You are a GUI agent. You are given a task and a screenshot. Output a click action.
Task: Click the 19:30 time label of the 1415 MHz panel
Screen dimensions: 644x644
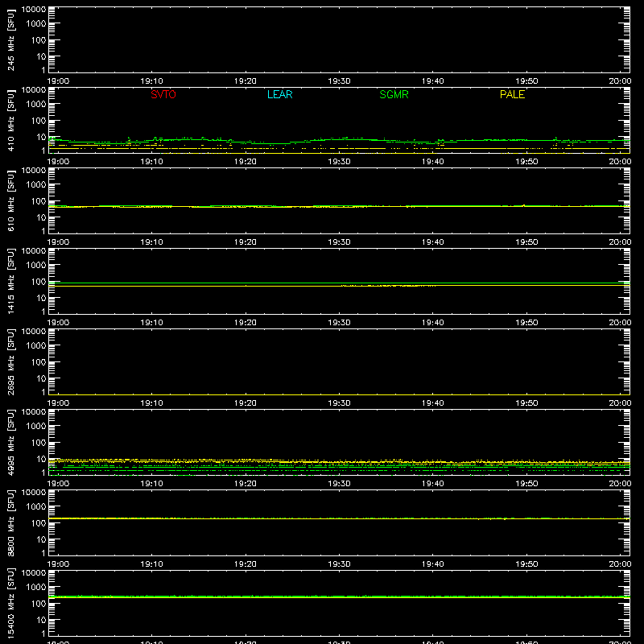(339, 323)
